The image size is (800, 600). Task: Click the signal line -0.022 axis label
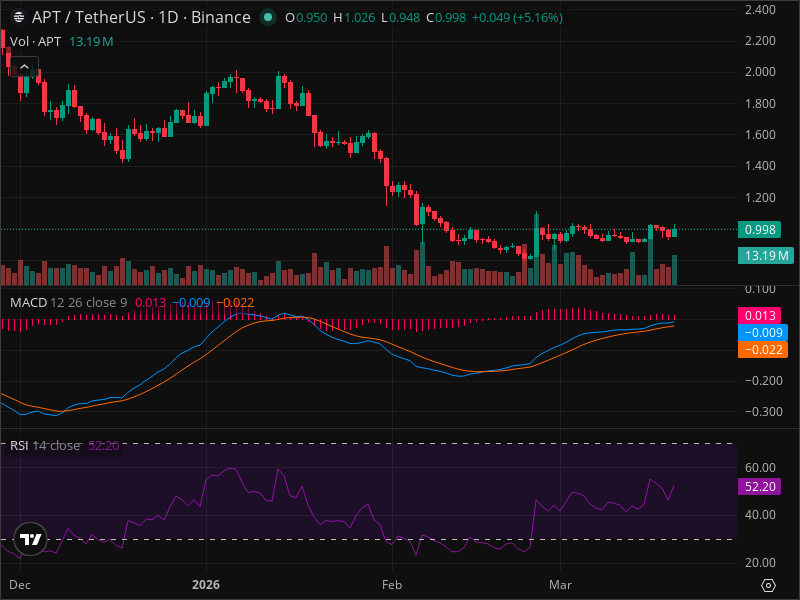point(763,349)
